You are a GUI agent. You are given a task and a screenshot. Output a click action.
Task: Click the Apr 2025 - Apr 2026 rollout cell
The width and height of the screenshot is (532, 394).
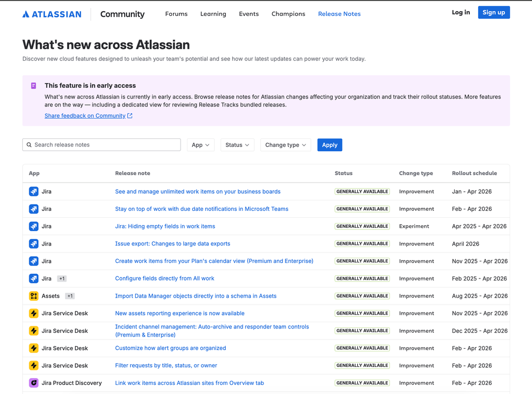(x=479, y=226)
